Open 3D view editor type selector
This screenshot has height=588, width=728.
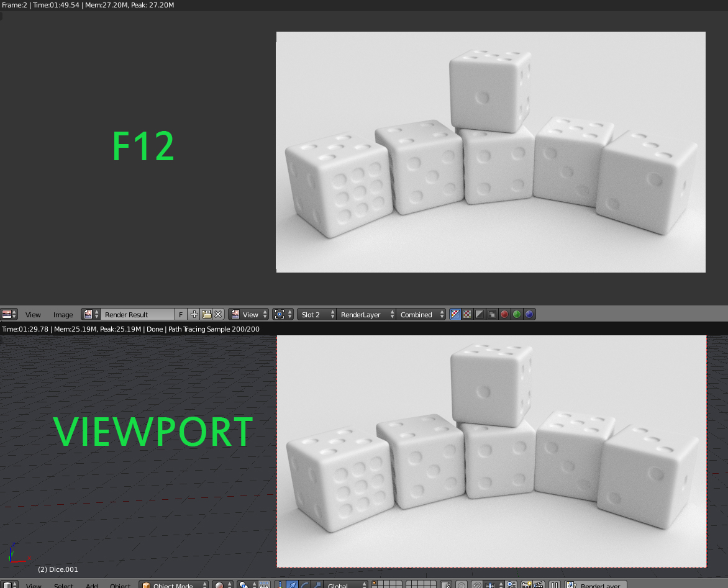pos(9,586)
